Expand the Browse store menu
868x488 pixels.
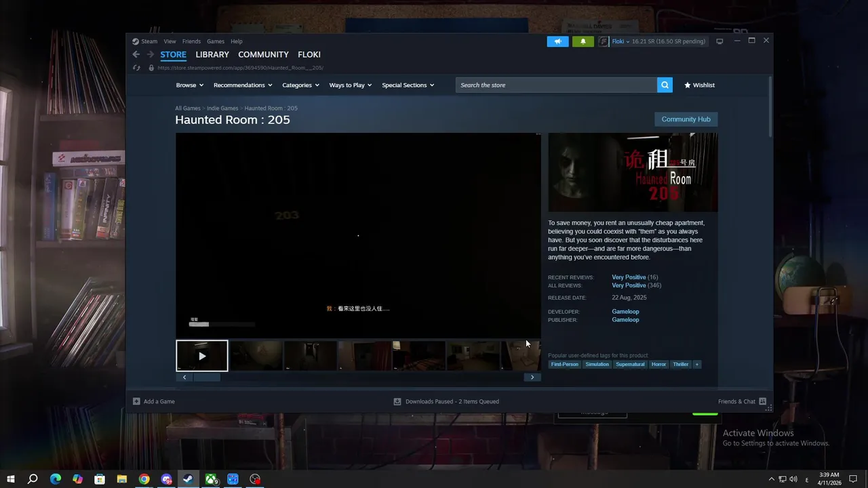click(189, 85)
